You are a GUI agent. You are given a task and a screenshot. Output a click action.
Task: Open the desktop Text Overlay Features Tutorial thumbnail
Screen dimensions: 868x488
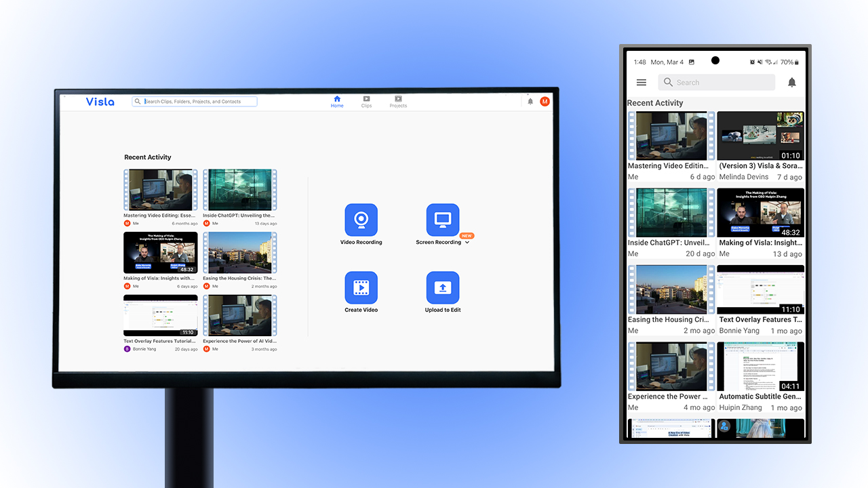tap(161, 315)
